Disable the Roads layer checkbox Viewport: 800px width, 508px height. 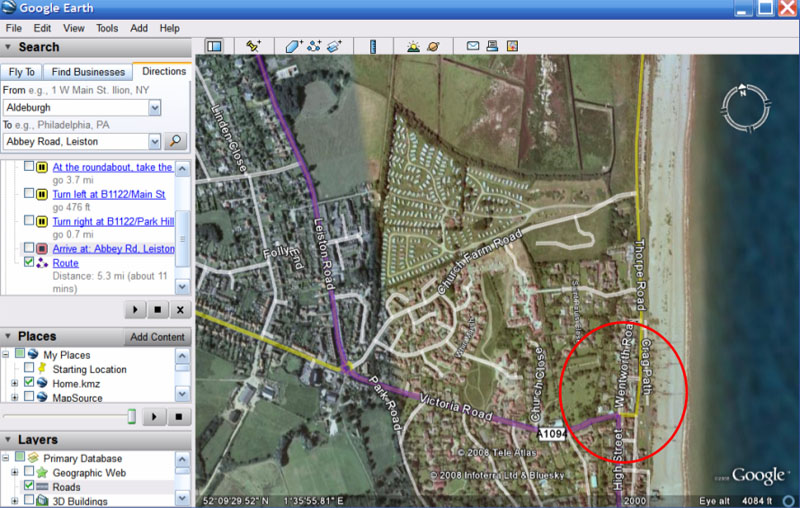tap(29, 485)
